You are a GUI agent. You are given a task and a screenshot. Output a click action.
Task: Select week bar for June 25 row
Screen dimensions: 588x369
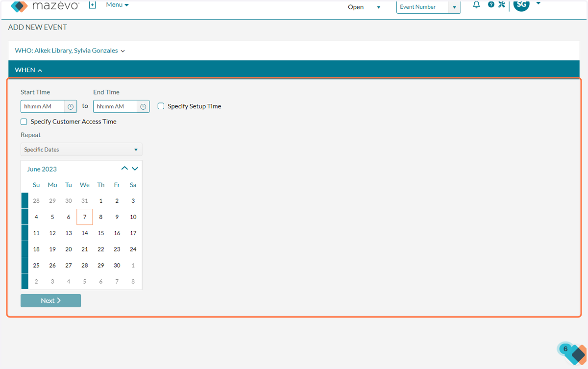point(24,266)
